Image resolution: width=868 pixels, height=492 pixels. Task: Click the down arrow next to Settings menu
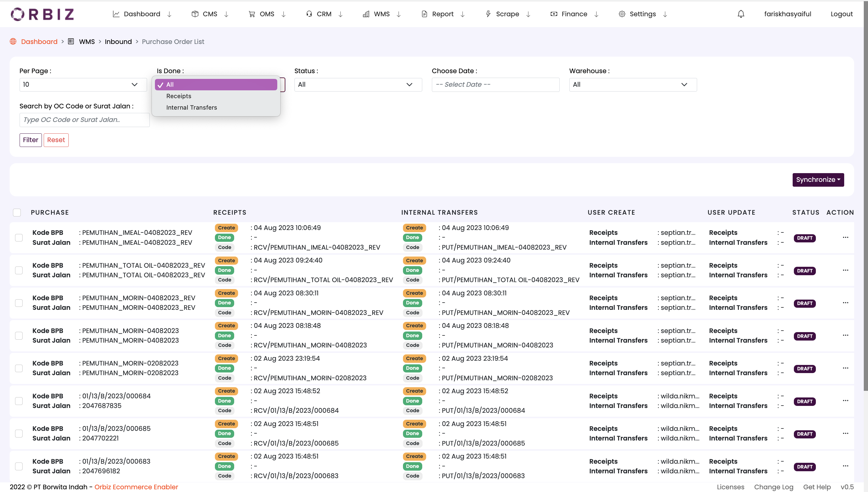(665, 14)
